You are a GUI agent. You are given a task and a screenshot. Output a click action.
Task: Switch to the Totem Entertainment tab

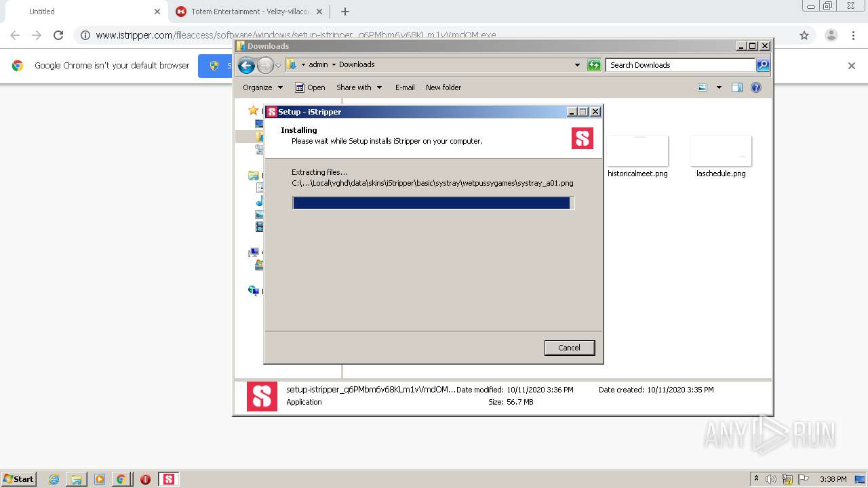pyautogui.click(x=248, y=12)
